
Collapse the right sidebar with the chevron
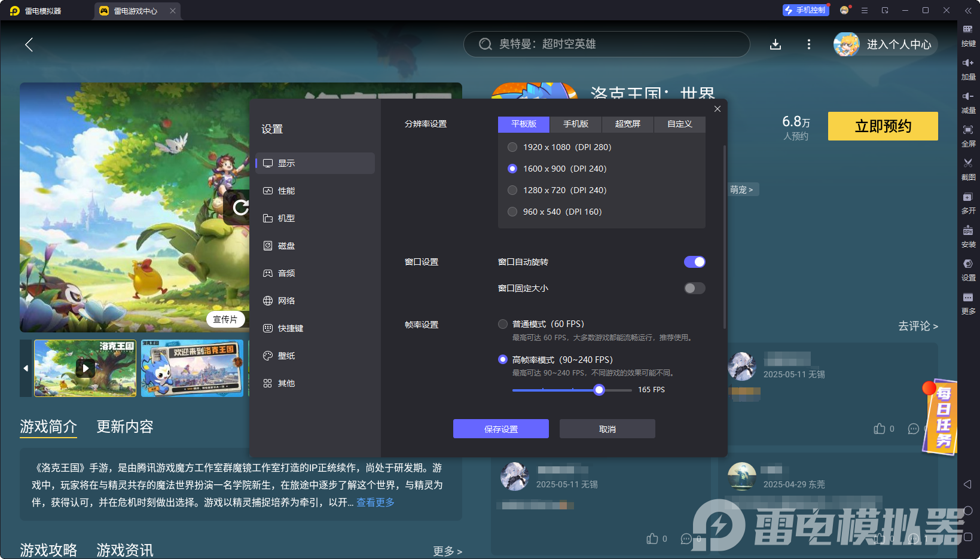pyautogui.click(x=969, y=10)
